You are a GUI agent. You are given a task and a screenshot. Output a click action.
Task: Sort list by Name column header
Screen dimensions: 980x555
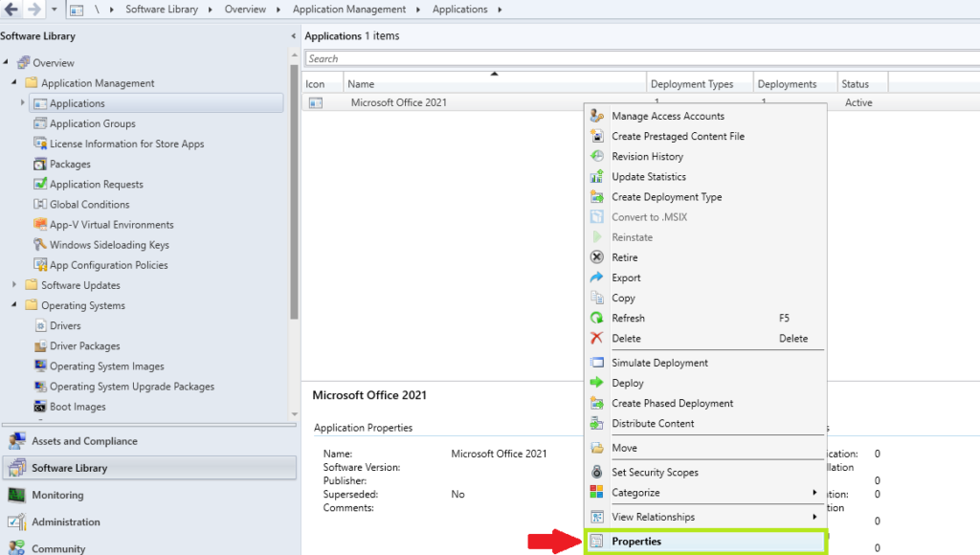pyautogui.click(x=495, y=84)
